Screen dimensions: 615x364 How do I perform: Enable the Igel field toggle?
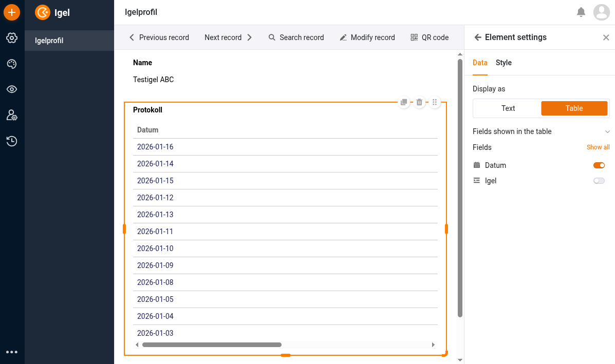coord(599,181)
